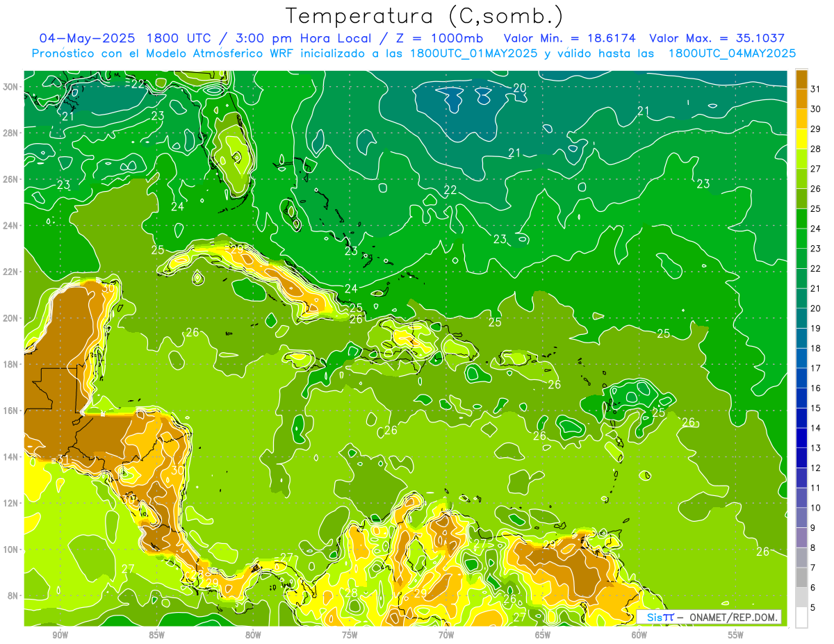Click the "30" color bar label

point(816,109)
